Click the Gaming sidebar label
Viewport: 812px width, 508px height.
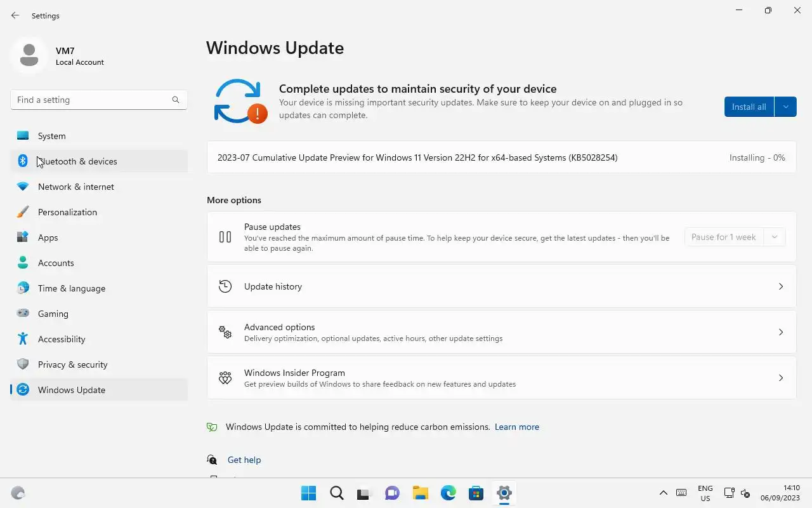[x=53, y=314]
